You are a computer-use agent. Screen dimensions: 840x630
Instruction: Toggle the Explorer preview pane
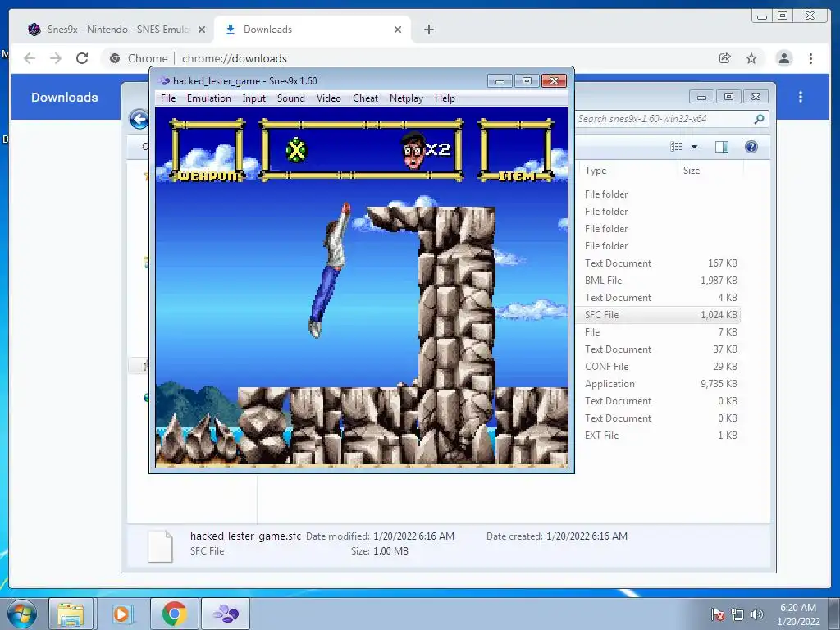click(722, 147)
